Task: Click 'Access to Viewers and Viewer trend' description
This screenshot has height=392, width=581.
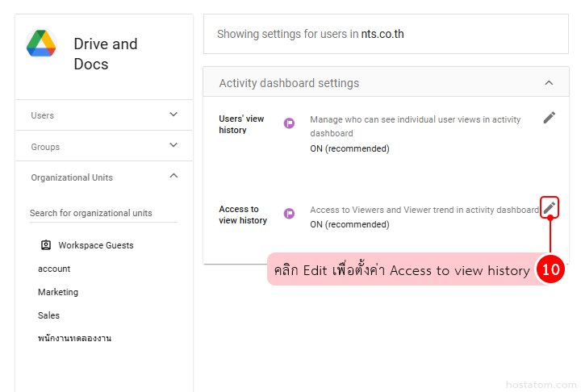Action: click(x=424, y=210)
